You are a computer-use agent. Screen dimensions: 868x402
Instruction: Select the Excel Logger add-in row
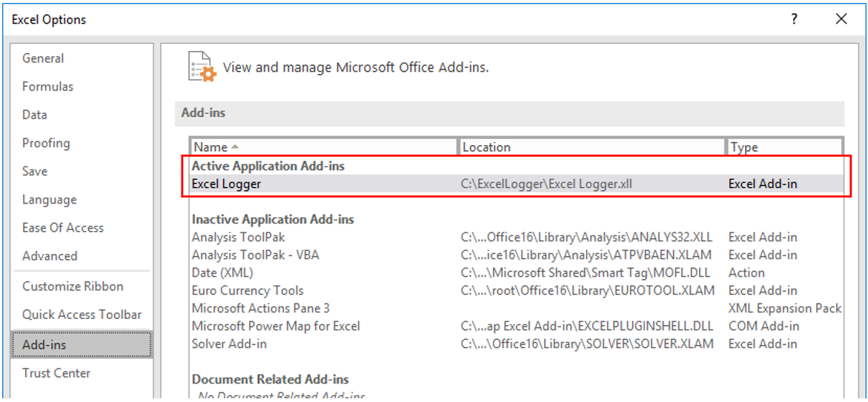[x=226, y=184]
